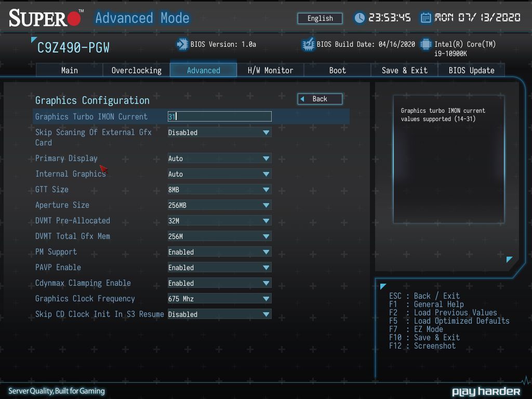Click the calendar icon beside date
The width and height of the screenshot is (532, 399).
pyautogui.click(x=426, y=18)
